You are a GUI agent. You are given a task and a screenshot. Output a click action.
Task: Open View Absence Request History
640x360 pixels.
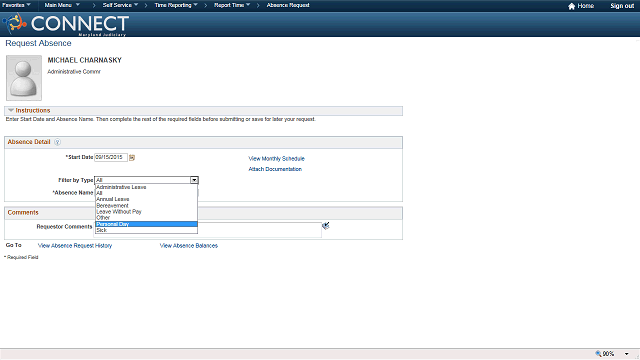point(75,245)
